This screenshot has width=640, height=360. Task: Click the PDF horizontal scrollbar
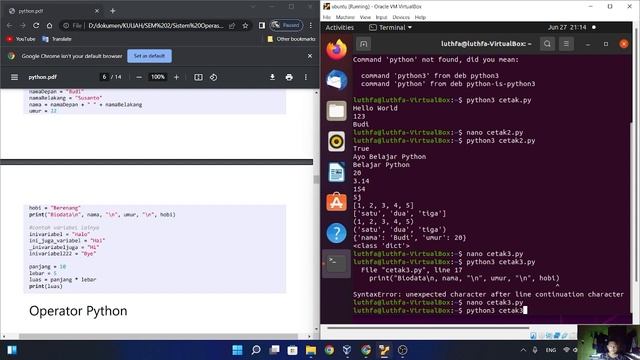click(158, 336)
